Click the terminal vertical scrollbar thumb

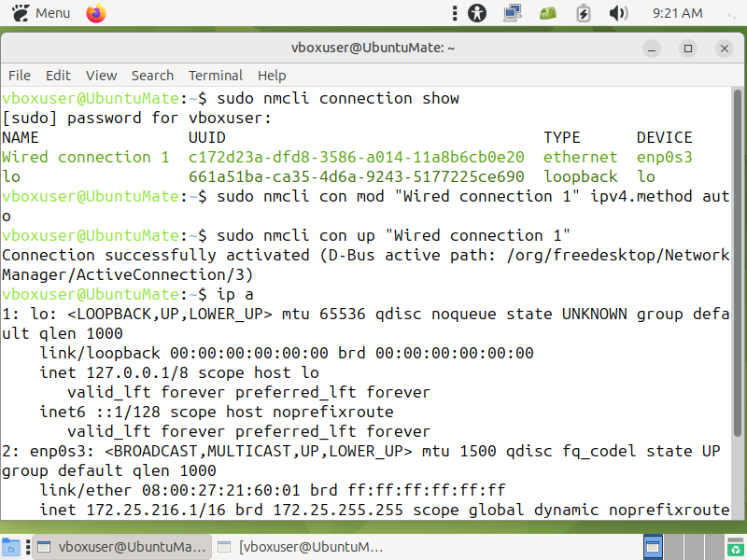point(738,263)
